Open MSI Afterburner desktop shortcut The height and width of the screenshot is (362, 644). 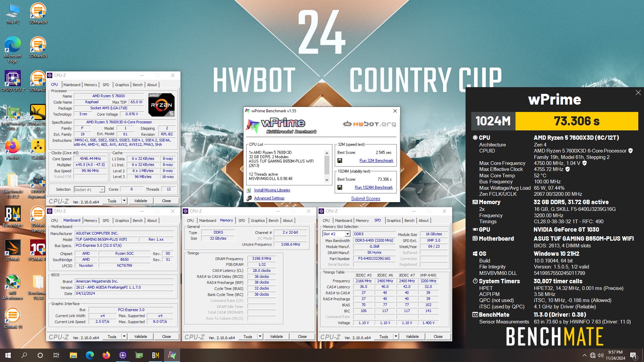point(12,287)
